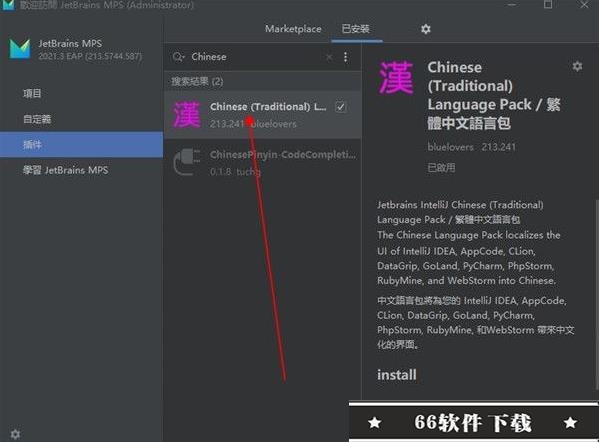Click into the plugin search field
The height and width of the screenshot is (442, 599).
[256, 57]
